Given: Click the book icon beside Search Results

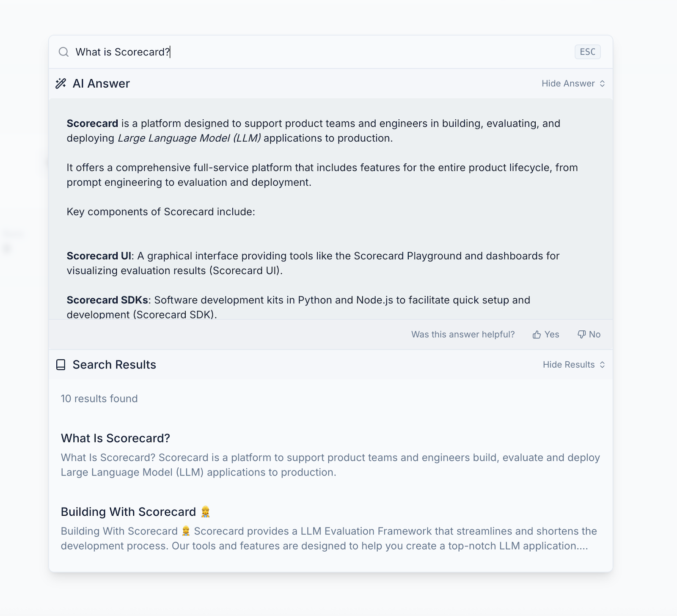Looking at the screenshot, I should [61, 364].
